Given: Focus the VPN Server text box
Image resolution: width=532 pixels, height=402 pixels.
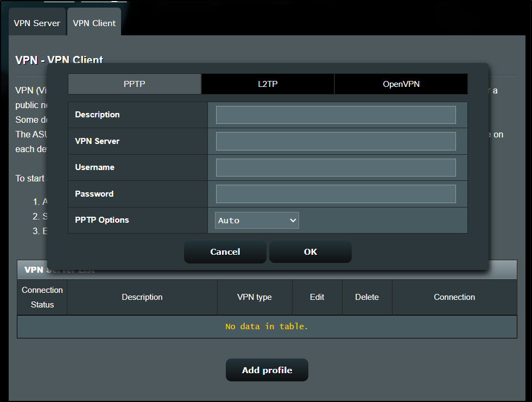Looking at the screenshot, I should (x=335, y=141).
